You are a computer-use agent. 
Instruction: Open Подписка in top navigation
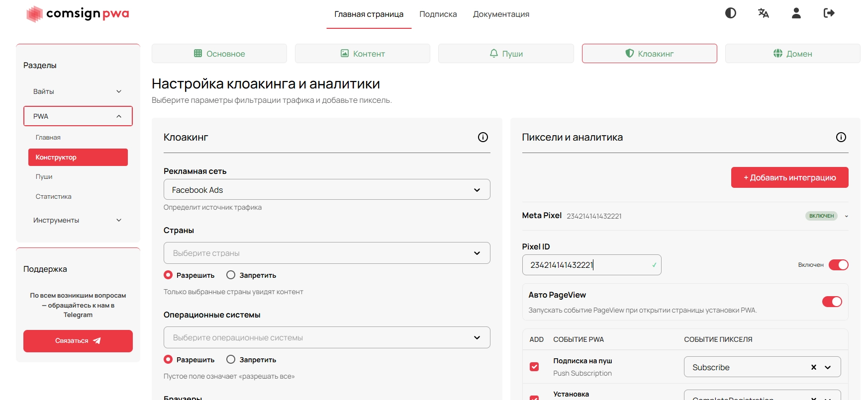click(x=438, y=14)
